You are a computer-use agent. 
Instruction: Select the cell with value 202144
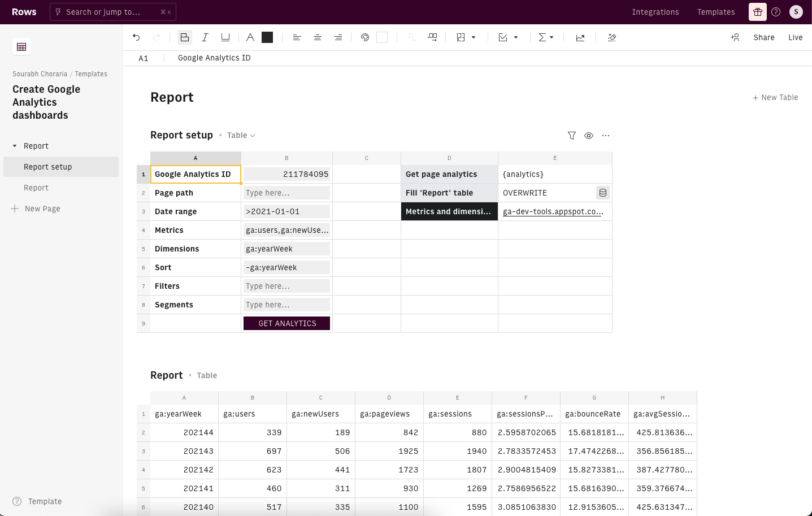[x=184, y=432]
